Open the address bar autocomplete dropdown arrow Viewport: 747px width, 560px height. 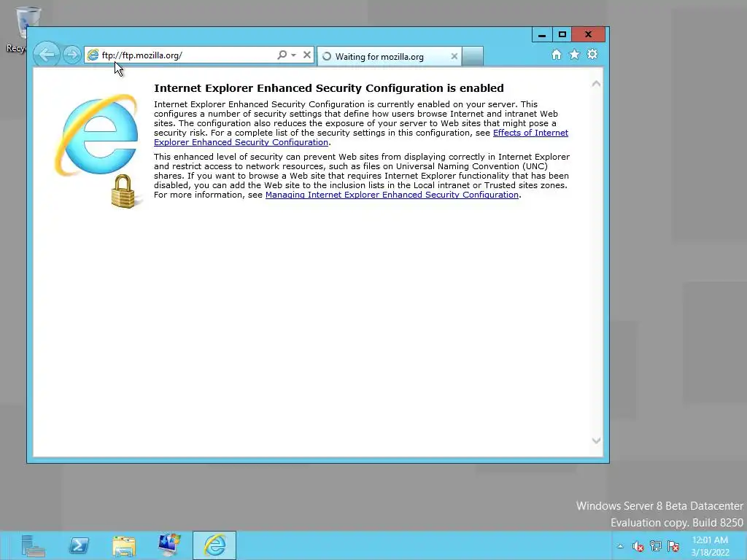(293, 55)
